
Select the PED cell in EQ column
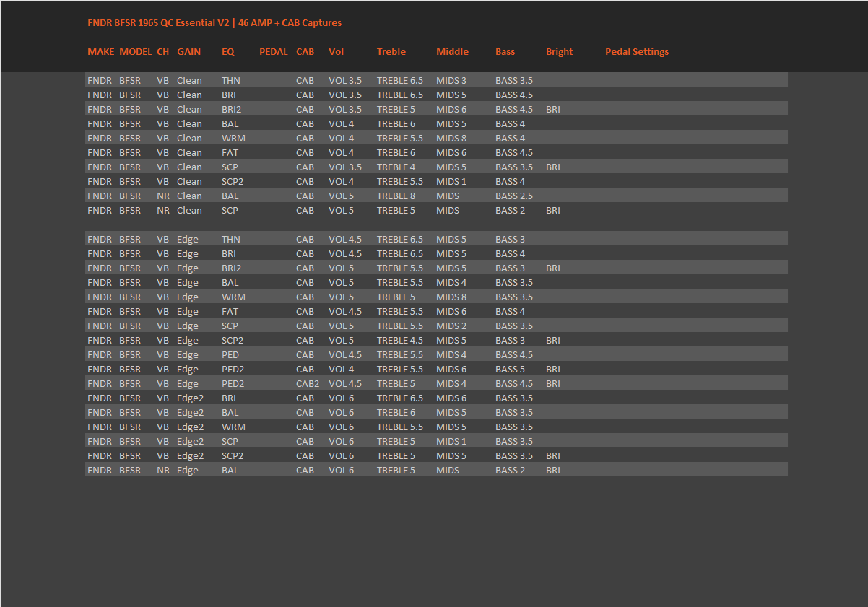pyautogui.click(x=230, y=355)
